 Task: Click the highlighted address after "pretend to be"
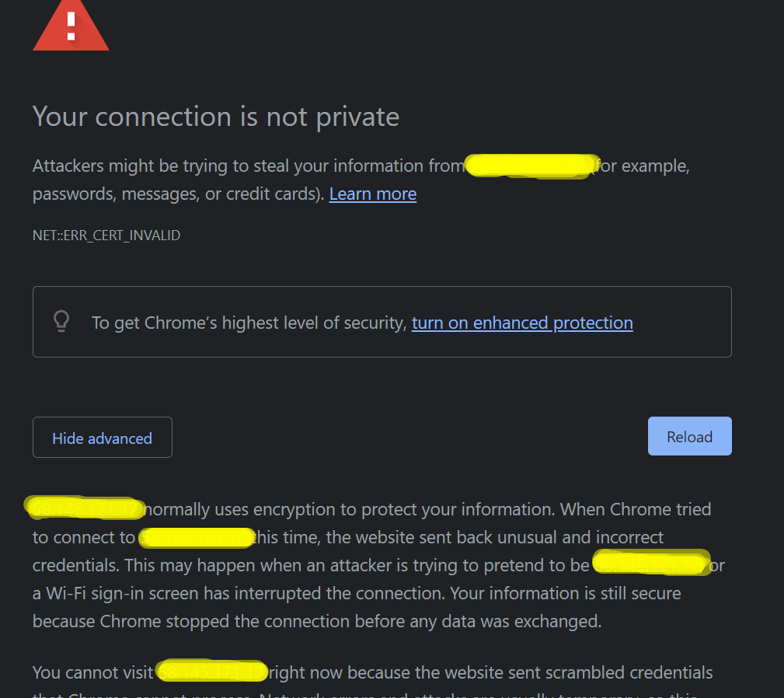[x=651, y=564]
